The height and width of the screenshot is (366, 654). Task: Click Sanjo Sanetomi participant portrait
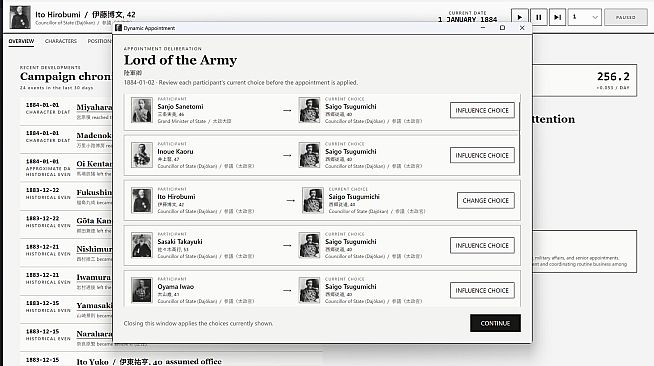coord(142,110)
